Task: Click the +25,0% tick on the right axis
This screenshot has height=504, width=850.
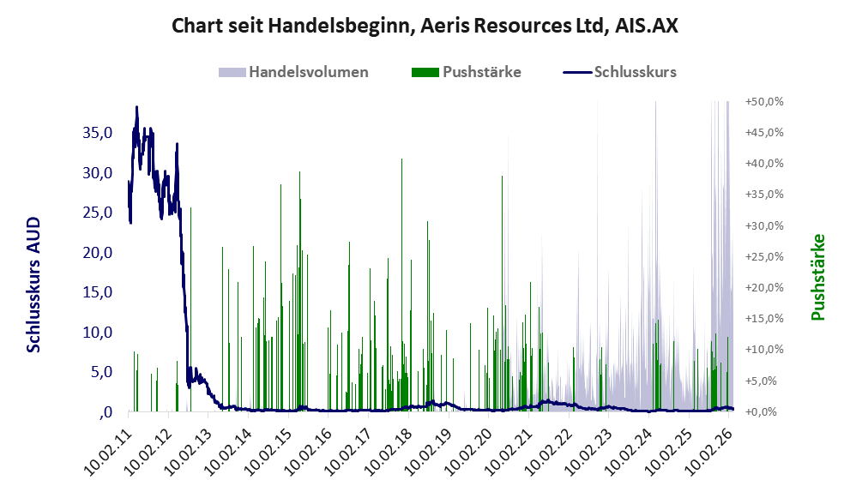Action: pos(763,256)
